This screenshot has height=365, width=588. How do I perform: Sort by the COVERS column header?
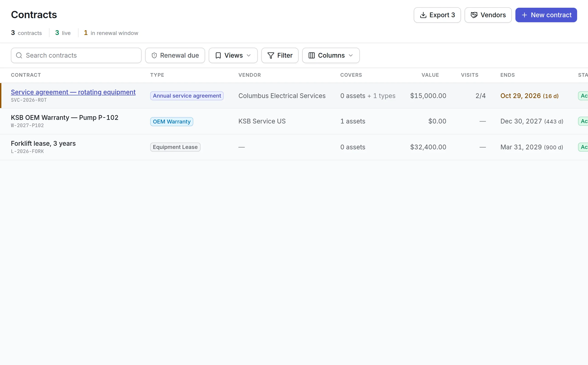tap(351, 75)
